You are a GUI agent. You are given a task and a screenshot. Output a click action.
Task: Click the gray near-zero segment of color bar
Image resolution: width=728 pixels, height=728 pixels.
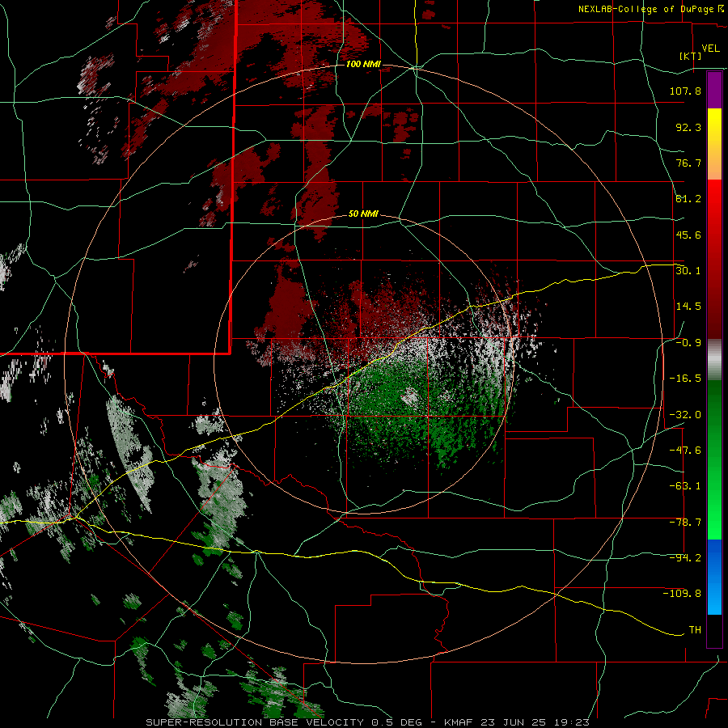tap(714, 360)
